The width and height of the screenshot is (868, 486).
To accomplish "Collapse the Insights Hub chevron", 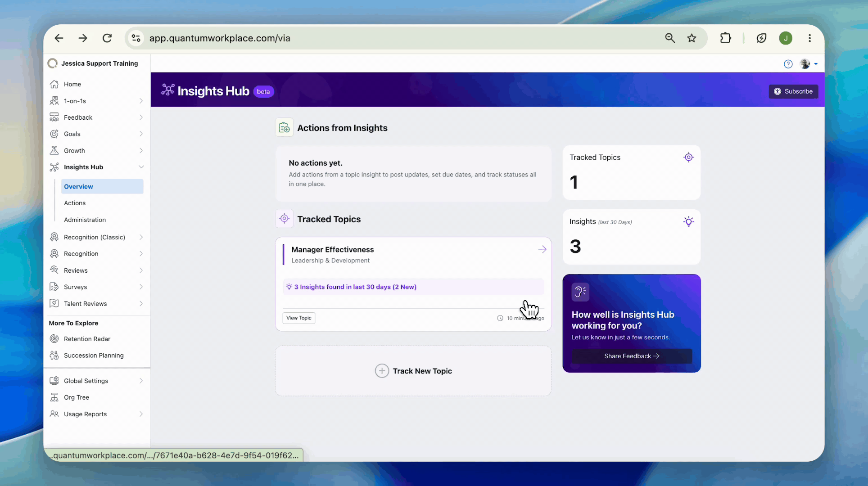I will (x=141, y=167).
